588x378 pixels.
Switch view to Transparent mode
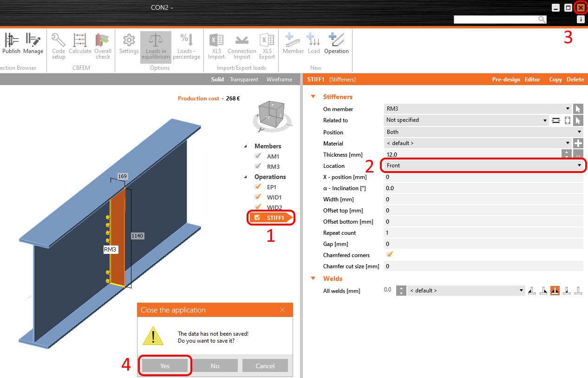pyautogui.click(x=244, y=80)
